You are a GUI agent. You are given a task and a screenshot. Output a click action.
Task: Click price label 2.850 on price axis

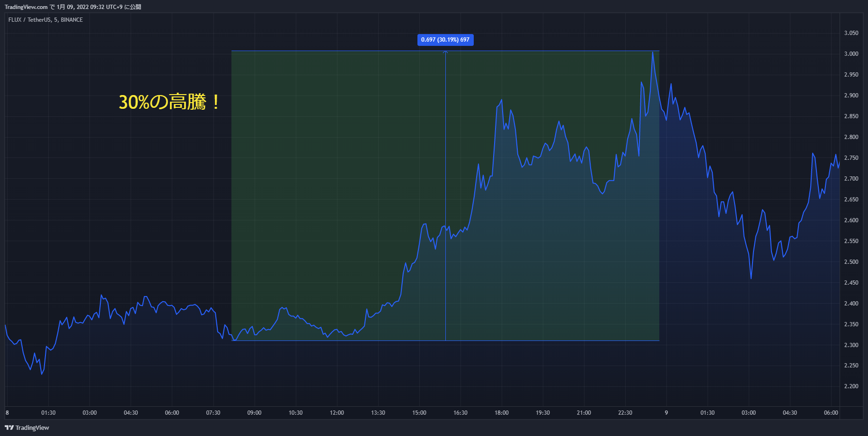point(851,116)
